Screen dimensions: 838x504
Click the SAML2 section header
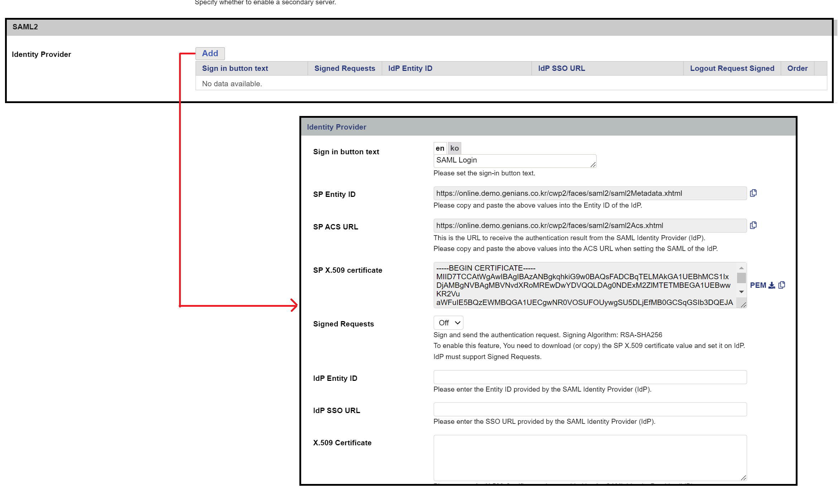pyautogui.click(x=419, y=27)
